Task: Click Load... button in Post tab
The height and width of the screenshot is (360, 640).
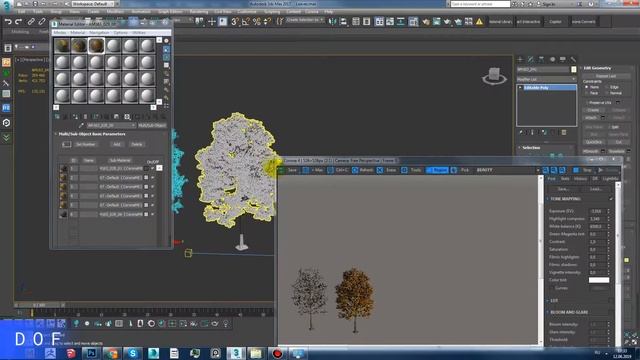Action: click(x=596, y=189)
